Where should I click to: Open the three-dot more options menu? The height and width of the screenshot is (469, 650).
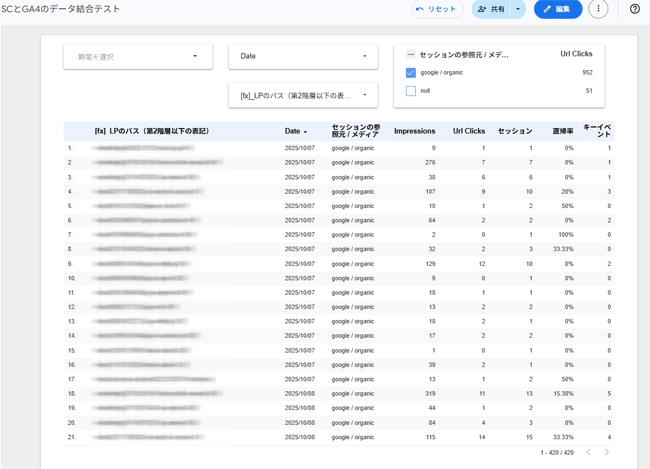pyautogui.click(x=598, y=9)
